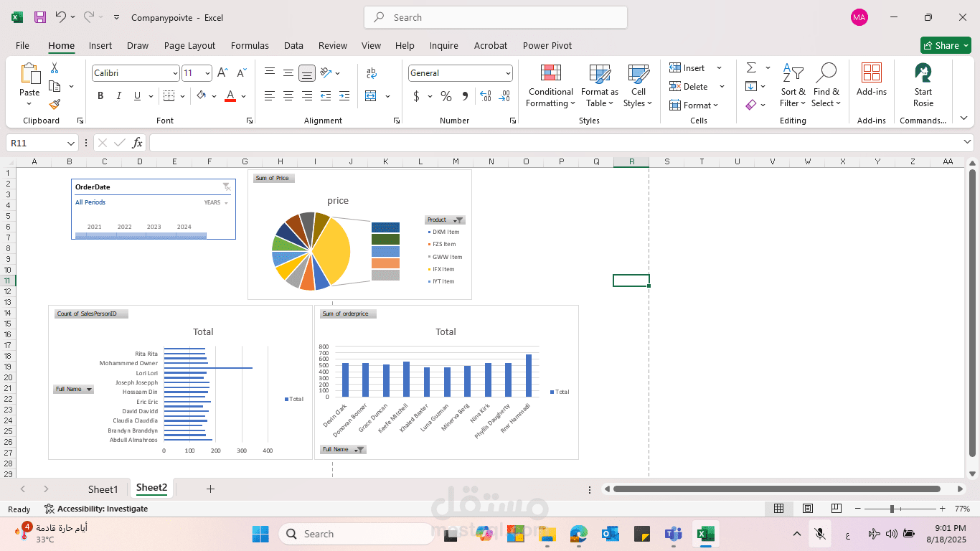Open the font name Calibri dropdown

(175, 73)
